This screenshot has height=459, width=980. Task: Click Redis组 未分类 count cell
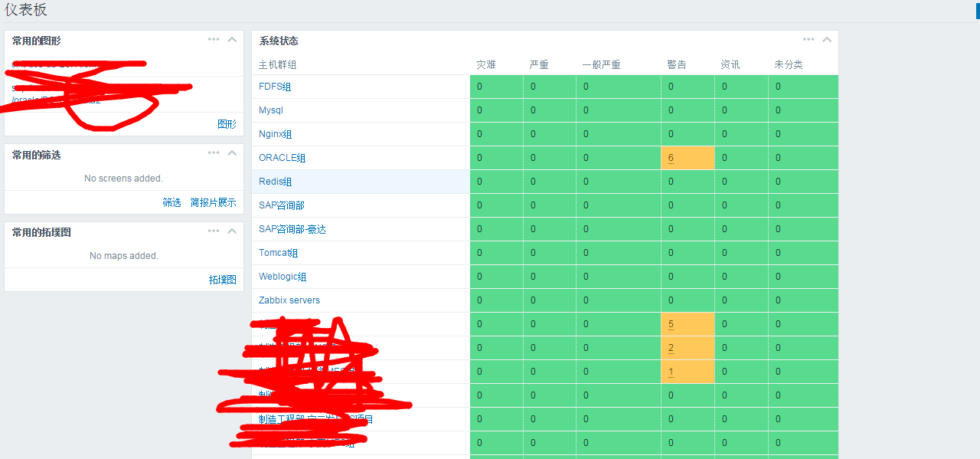(x=803, y=182)
